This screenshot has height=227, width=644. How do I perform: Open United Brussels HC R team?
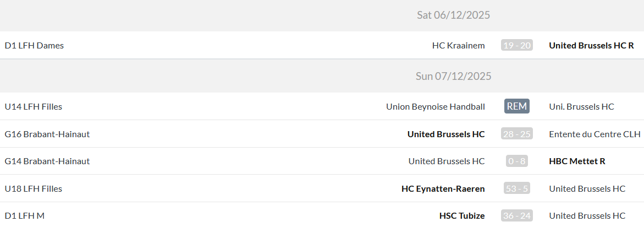tap(591, 45)
